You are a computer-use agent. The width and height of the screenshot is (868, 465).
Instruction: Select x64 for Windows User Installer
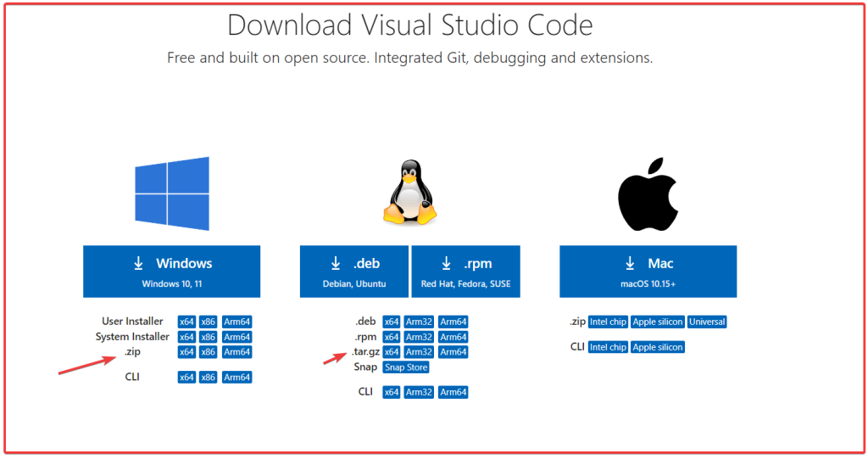pyautogui.click(x=186, y=322)
